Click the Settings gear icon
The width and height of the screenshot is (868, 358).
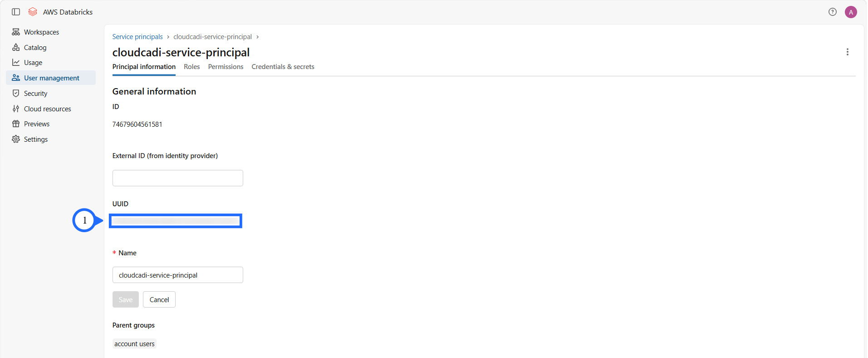point(16,139)
